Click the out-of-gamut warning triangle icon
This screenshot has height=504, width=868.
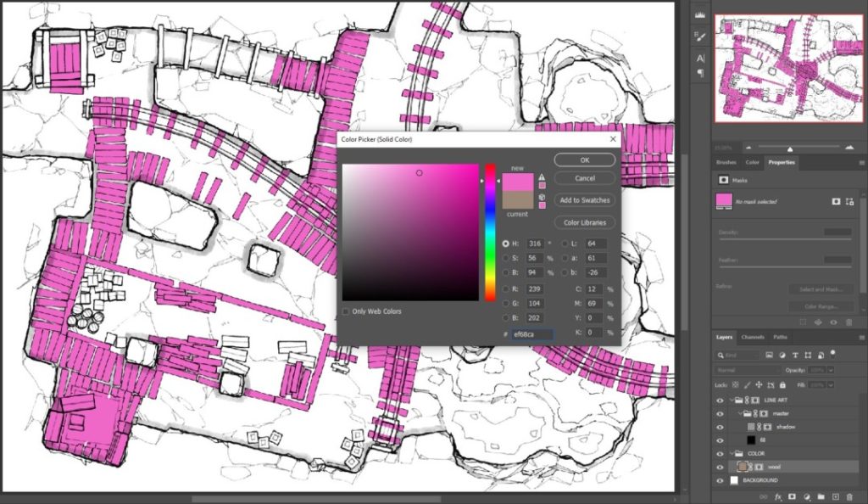tap(542, 177)
